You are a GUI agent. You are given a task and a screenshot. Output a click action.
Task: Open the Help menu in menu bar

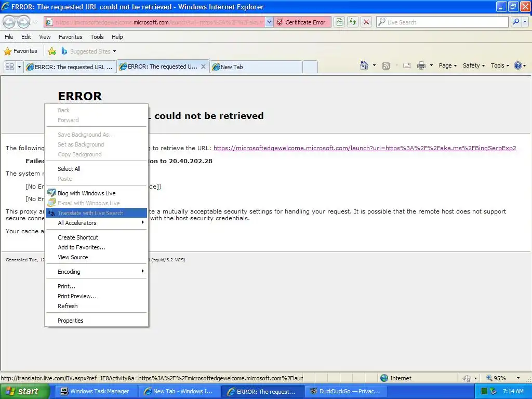(117, 37)
